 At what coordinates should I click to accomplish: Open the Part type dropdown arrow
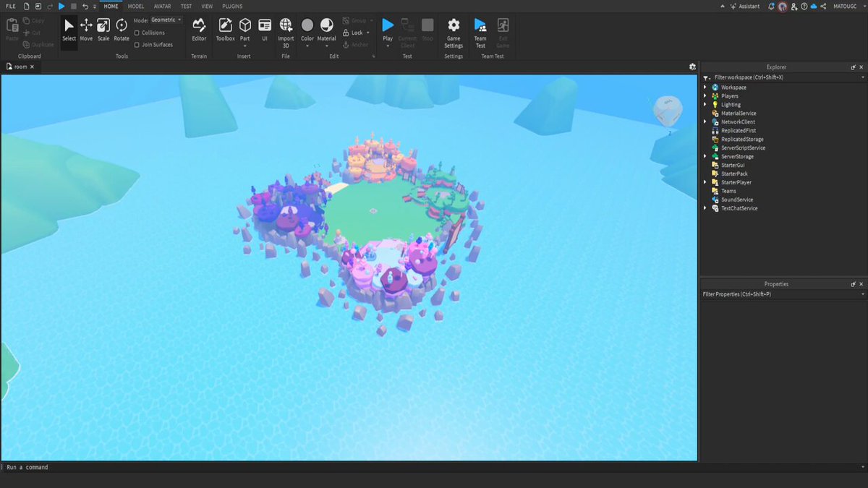coord(245,46)
